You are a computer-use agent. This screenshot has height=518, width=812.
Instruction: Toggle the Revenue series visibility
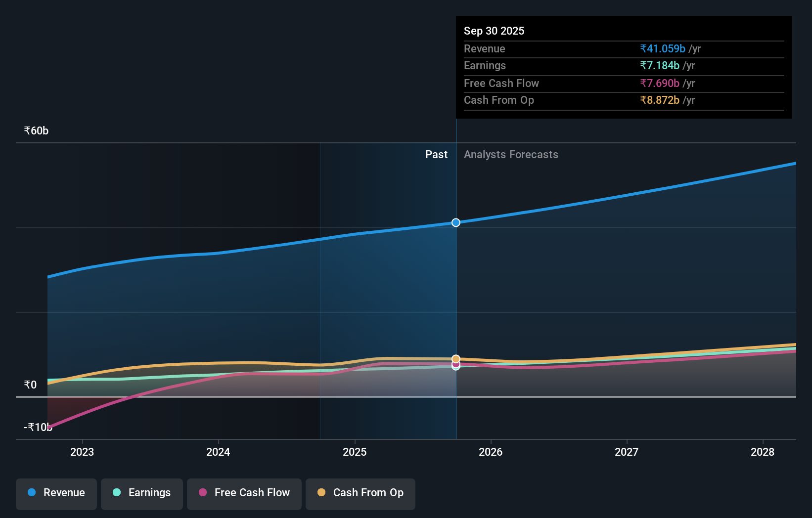[56, 493]
